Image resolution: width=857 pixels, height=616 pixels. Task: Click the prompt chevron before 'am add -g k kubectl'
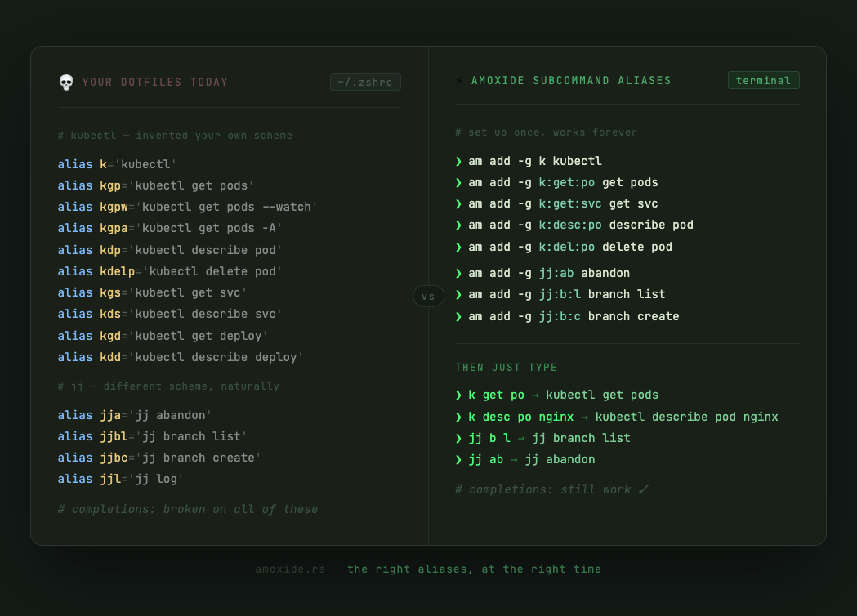point(458,161)
